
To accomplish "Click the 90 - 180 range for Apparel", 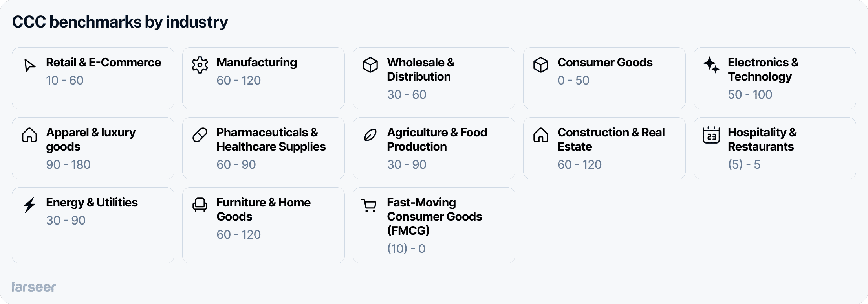I will click(x=68, y=165).
